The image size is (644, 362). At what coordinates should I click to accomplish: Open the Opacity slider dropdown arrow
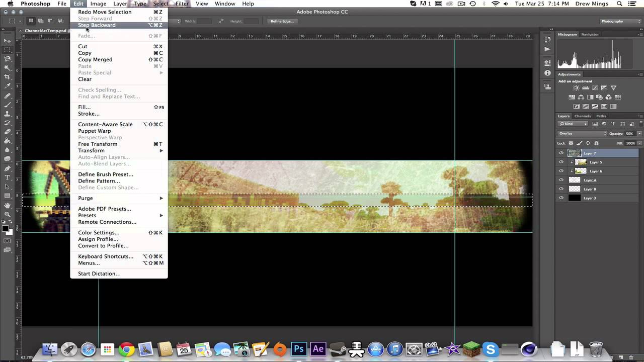(639, 133)
